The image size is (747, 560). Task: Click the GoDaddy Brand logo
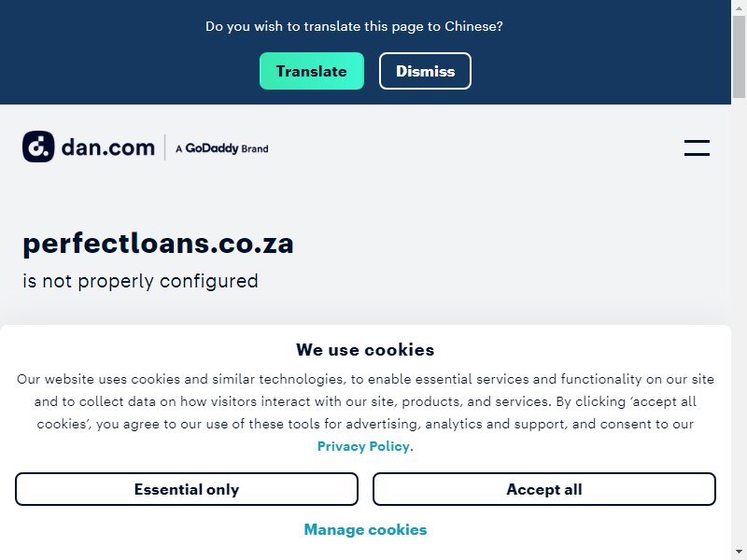click(x=222, y=148)
